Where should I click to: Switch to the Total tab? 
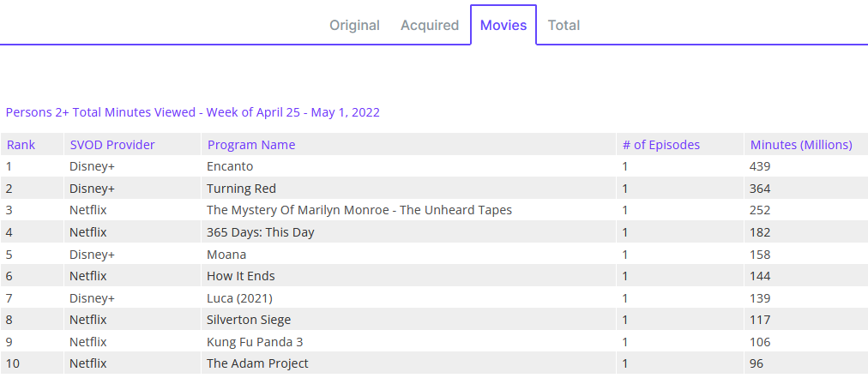tap(564, 25)
